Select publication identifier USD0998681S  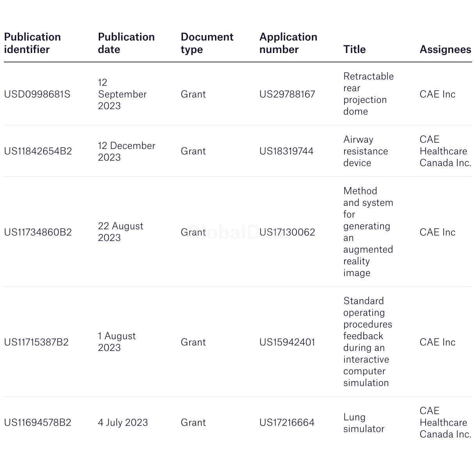click(37, 94)
